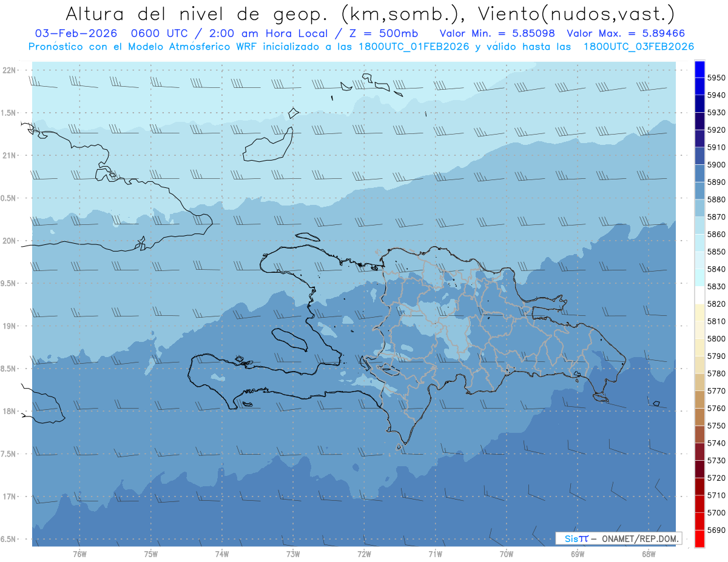Pick the color swatch between 5760 and 5770
The image size is (728, 562).
point(699,400)
